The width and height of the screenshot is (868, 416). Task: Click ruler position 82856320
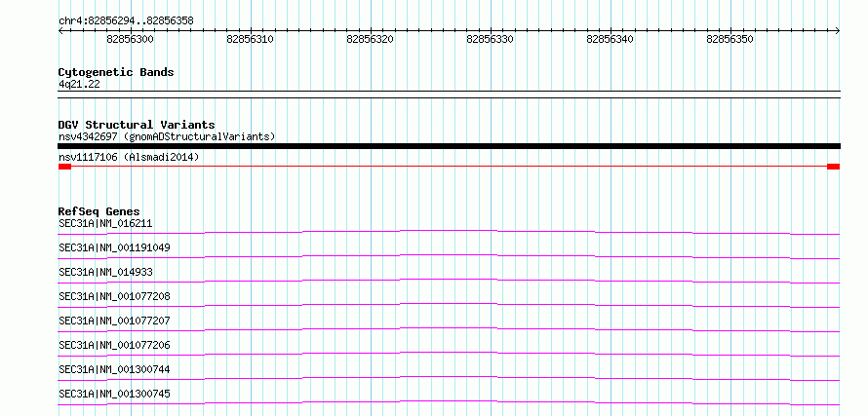point(371,39)
